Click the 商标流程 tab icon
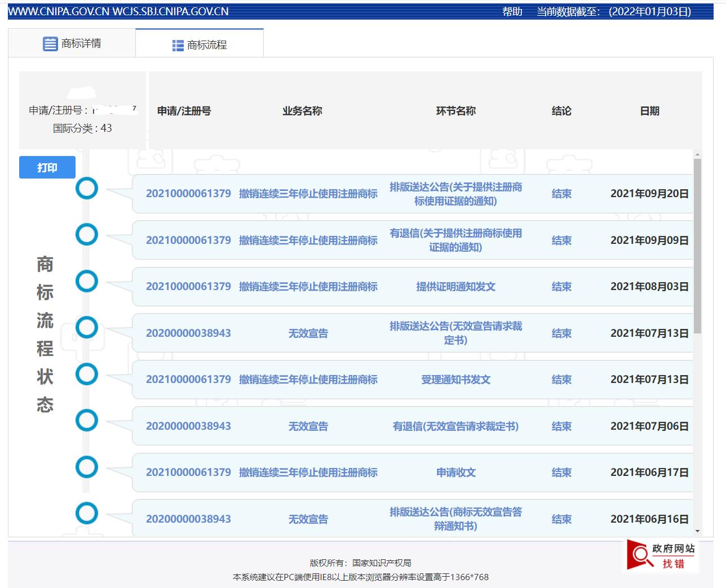The height and width of the screenshot is (588, 726). coord(176,45)
